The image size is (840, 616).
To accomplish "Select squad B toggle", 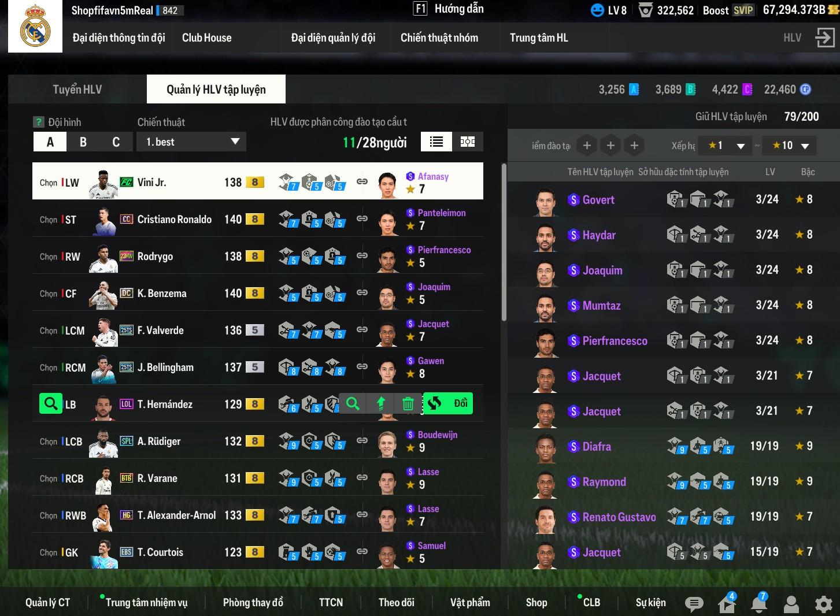I will [83, 142].
